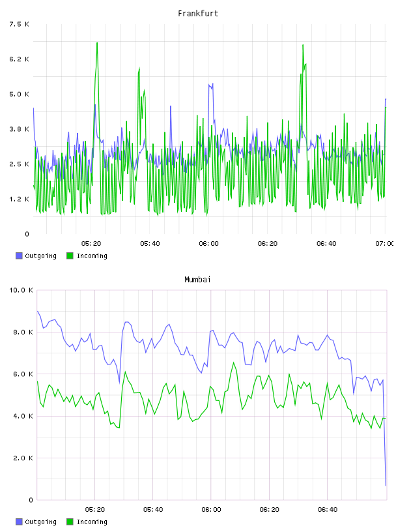Click the Frankfurt chart title
The width and height of the screenshot is (396, 532).
(198, 14)
